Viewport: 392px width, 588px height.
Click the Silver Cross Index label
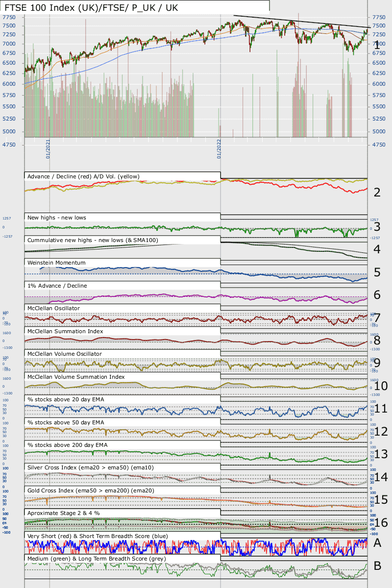click(x=91, y=468)
